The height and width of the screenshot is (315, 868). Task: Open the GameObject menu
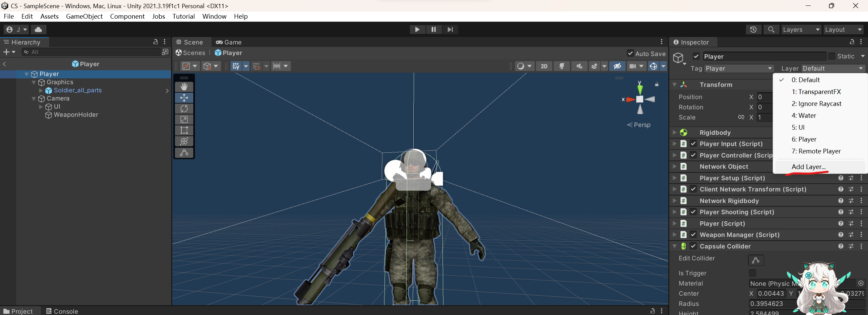(84, 16)
